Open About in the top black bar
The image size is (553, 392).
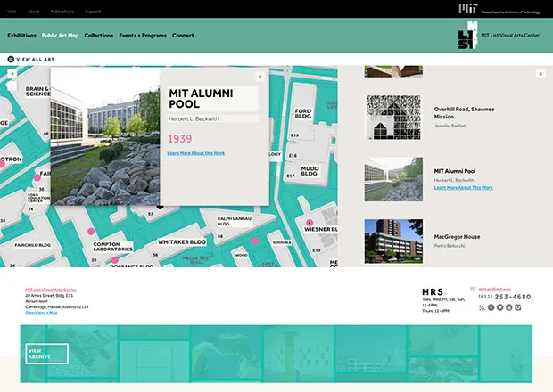point(34,12)
